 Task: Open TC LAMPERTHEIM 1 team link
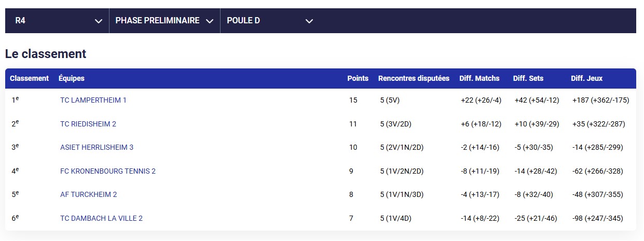(93, 100)
